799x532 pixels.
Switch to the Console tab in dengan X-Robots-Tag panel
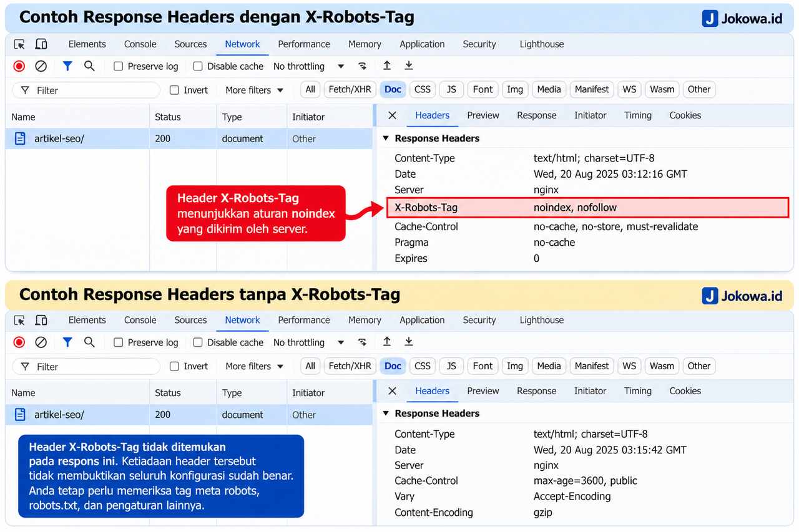(x=140, y=44)
